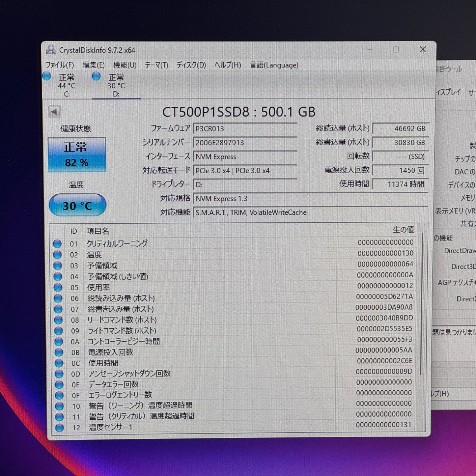
Task: Click status orb for row 05 使用率
Action: pyautogui.click(x=58, y=287)
